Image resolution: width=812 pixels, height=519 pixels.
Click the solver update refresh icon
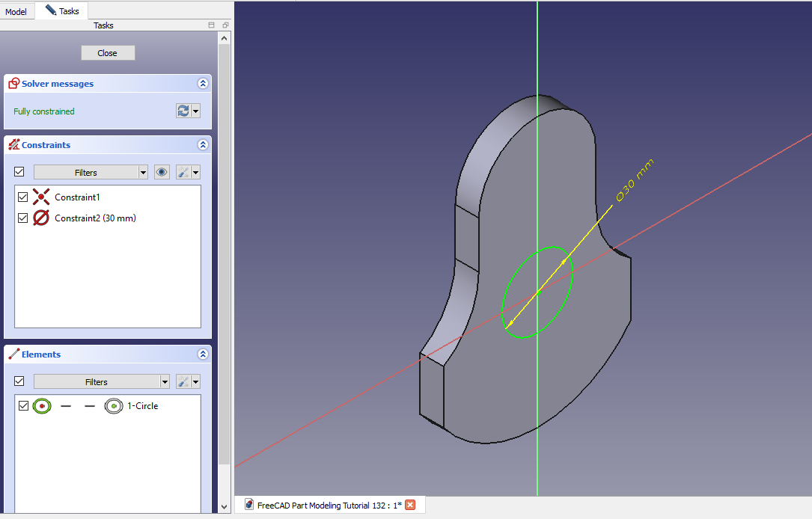[x=183, y=111]
